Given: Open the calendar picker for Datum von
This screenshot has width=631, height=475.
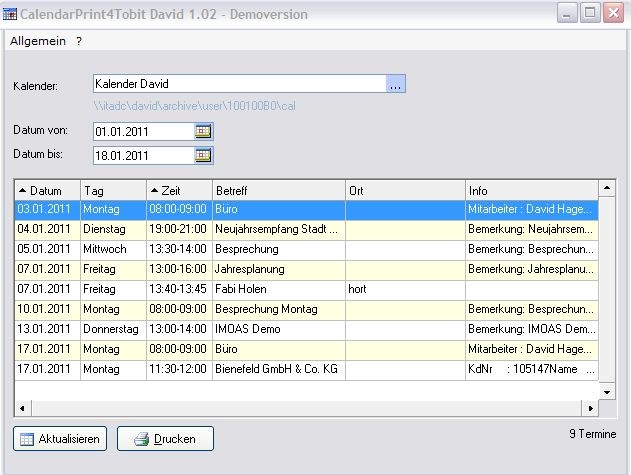Looking at the screenshot, I should coord(203,132).
